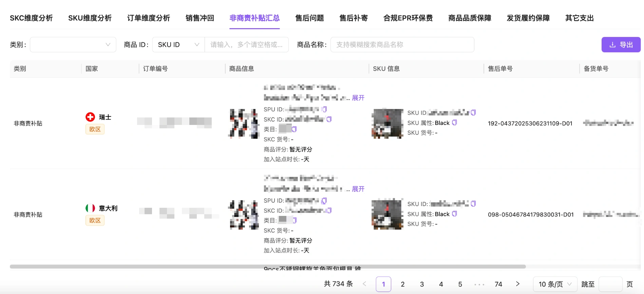Copy SPU ID in Italy row
This screenshot has height=294, width=644.
coord(324,201)
